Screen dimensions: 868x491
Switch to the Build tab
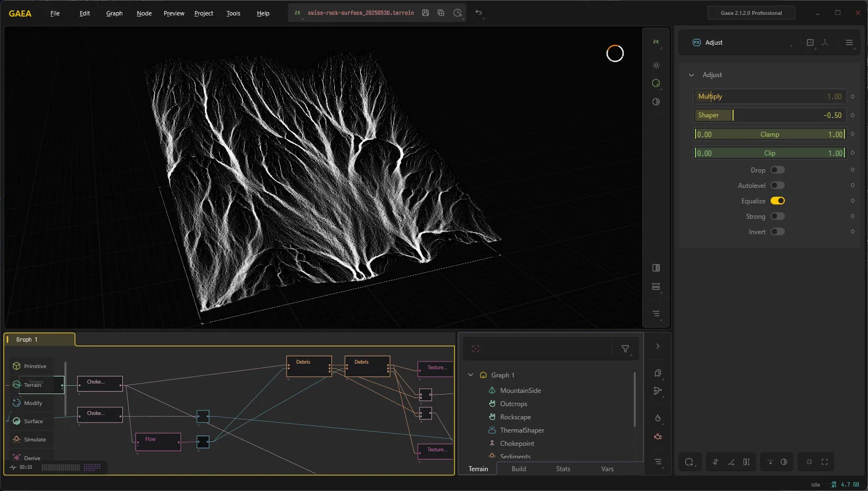click(x=519, y=469)
